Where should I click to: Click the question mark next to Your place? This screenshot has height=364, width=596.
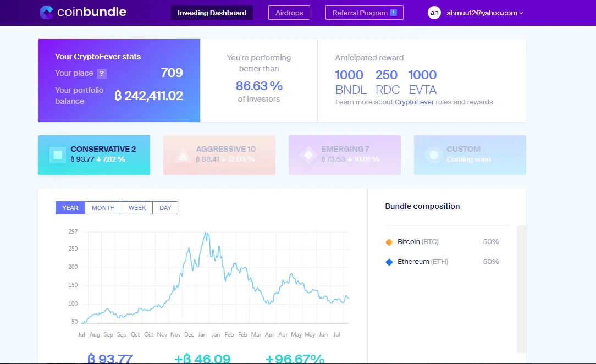pos(102,73)
